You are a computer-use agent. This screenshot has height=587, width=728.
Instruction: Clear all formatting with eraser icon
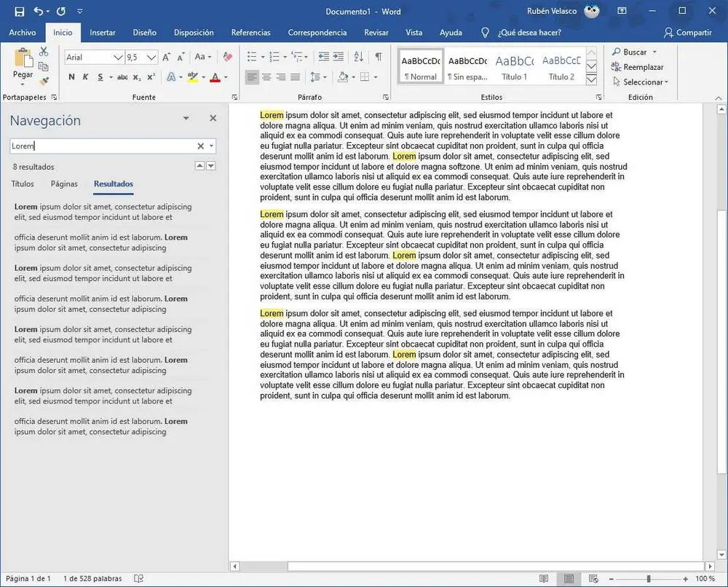(227, 57)
